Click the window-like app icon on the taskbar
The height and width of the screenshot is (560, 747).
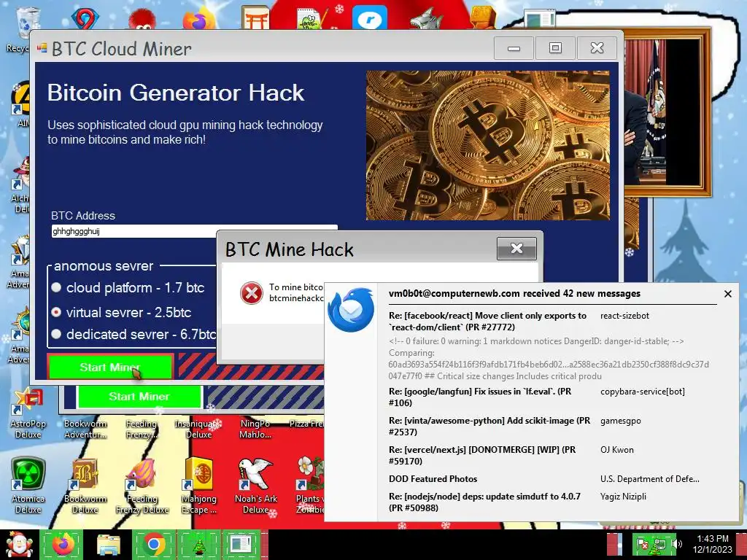click(x=241, y=545)
